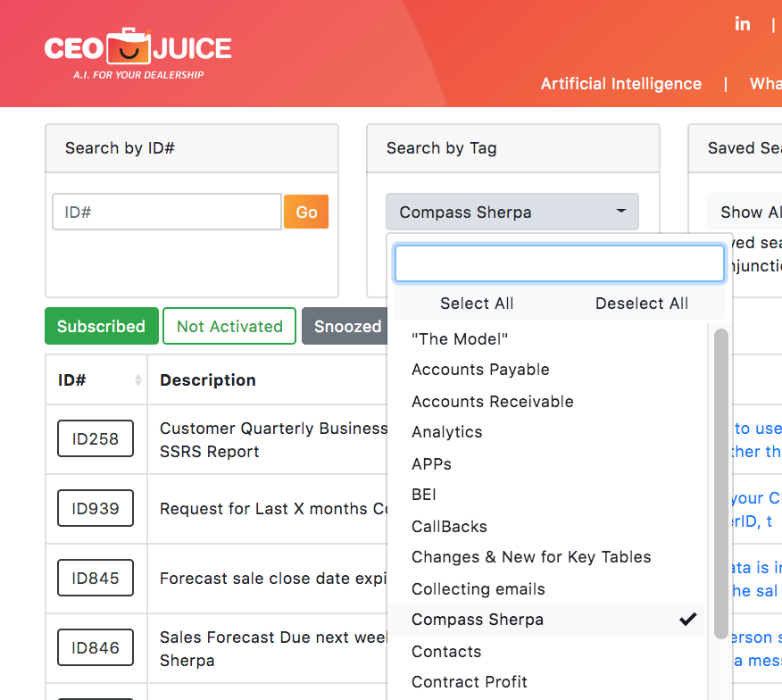Pick the CallBacks tag option
This screenshot has width=782, height=700.
tap(546, 527)
